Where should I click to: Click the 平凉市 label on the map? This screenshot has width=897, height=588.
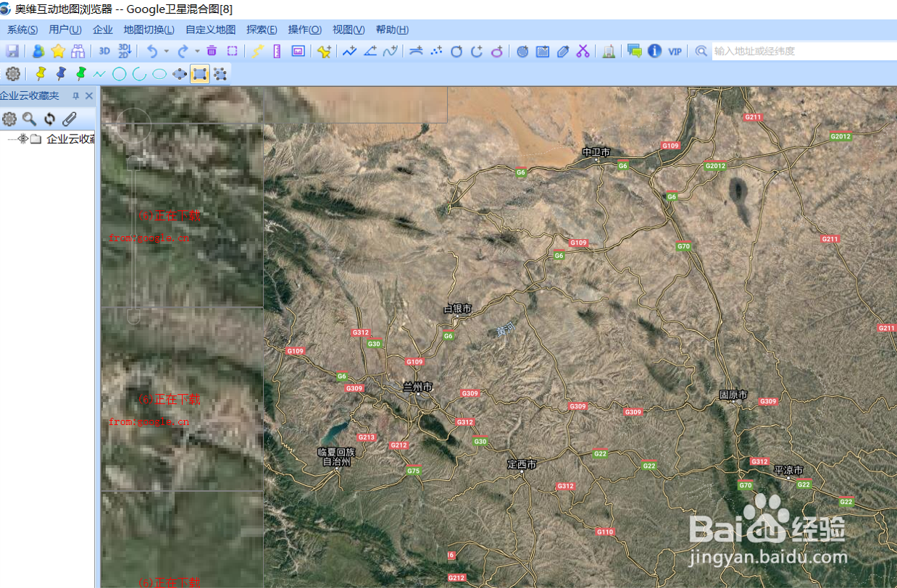tap(788, 470)
